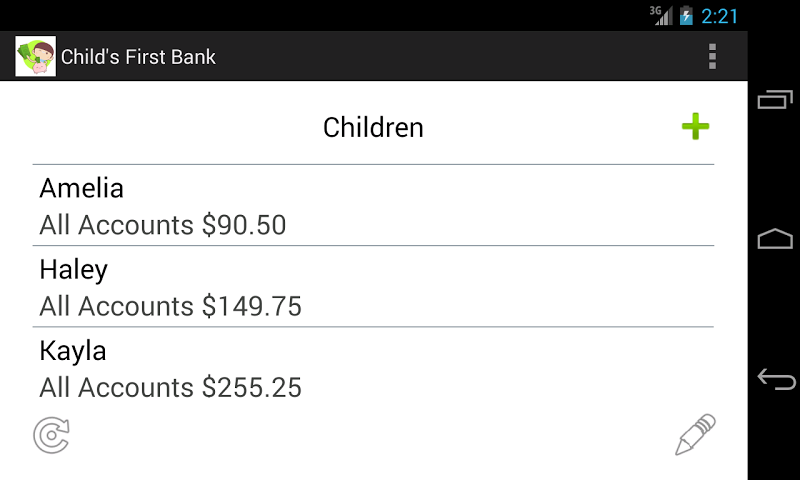
Task: Select Haley in the children list
Action: [73, 270]
